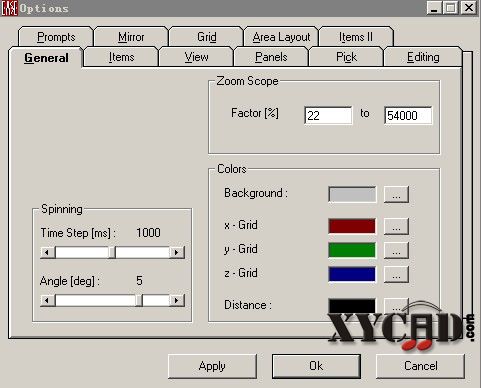
Task: Confirm with the Ok button
Action: pos(316,366)
